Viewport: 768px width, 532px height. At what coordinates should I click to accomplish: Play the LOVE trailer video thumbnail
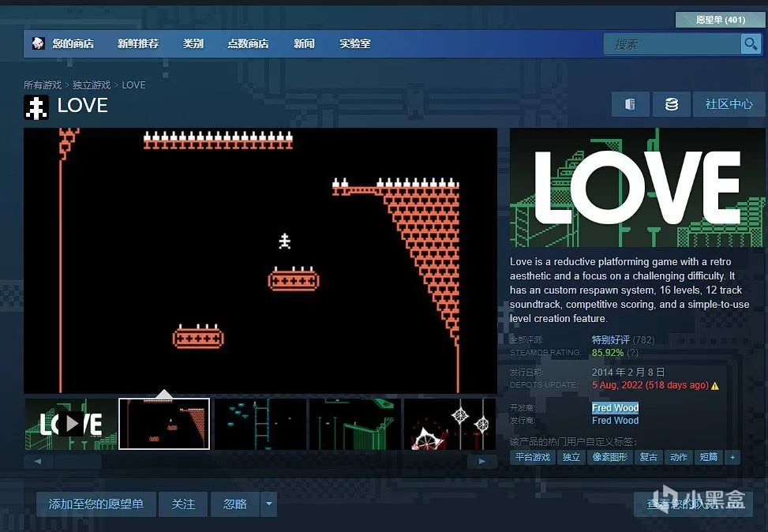71,424
